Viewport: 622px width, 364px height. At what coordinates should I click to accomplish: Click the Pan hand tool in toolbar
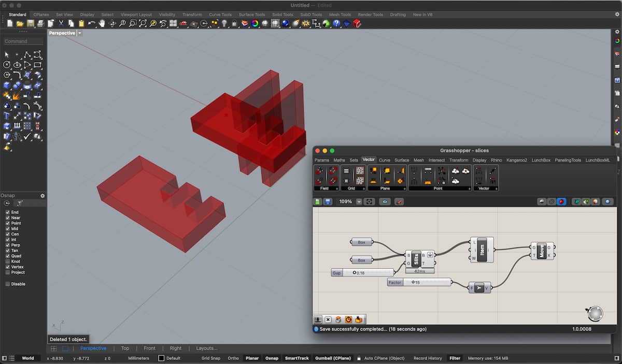click(x=102, y=23)
